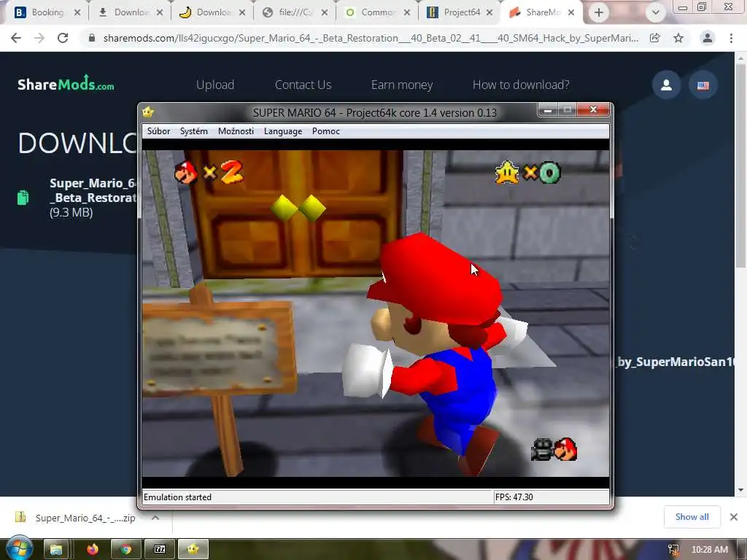The height and width of the screenshot is (560, 747).
Task: Open a new Chrome tab
Action: pyautogui.click(x=599, y=13)
